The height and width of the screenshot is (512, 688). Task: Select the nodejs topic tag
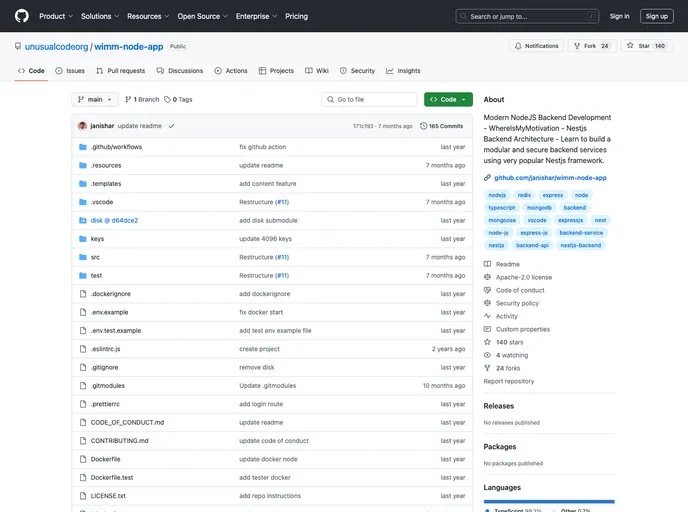(x=497, y=195)
